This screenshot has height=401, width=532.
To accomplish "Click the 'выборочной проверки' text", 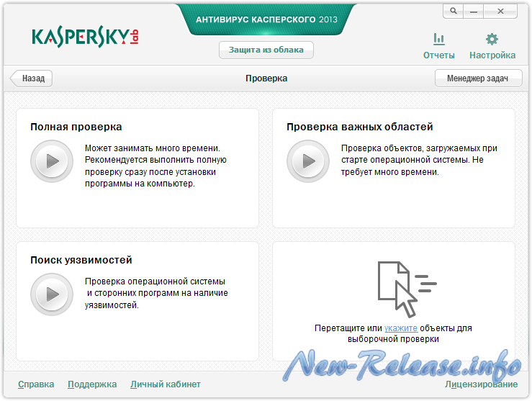I will tap(393, 339).
